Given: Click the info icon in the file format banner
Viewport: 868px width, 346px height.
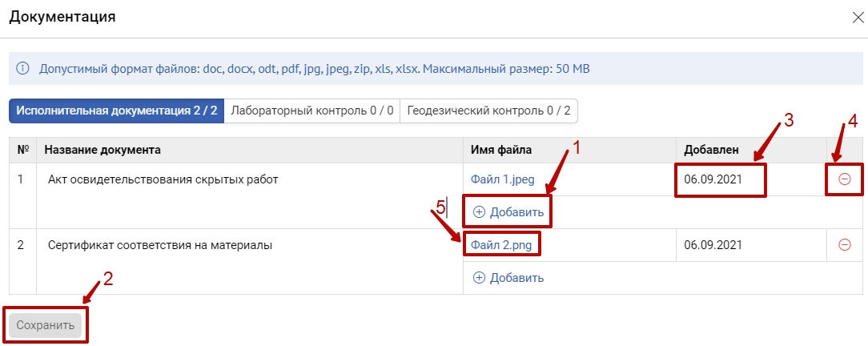Looking at the screenshot, I should (x=24, y=69).
